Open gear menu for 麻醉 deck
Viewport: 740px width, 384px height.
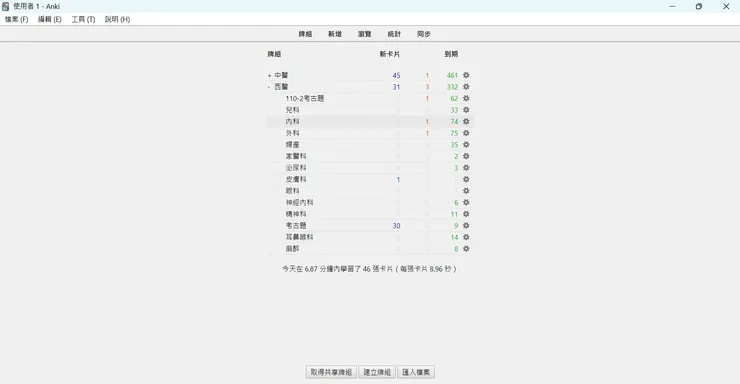[466, 249]
